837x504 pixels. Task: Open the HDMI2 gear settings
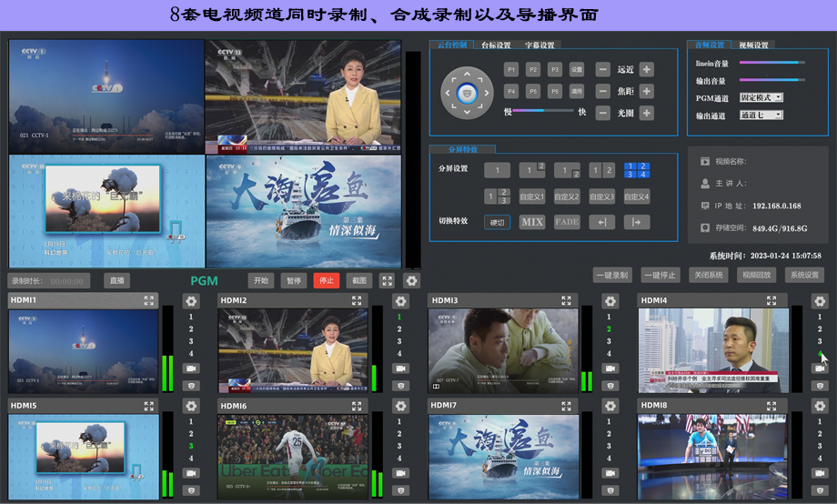[x=400, y=301]
